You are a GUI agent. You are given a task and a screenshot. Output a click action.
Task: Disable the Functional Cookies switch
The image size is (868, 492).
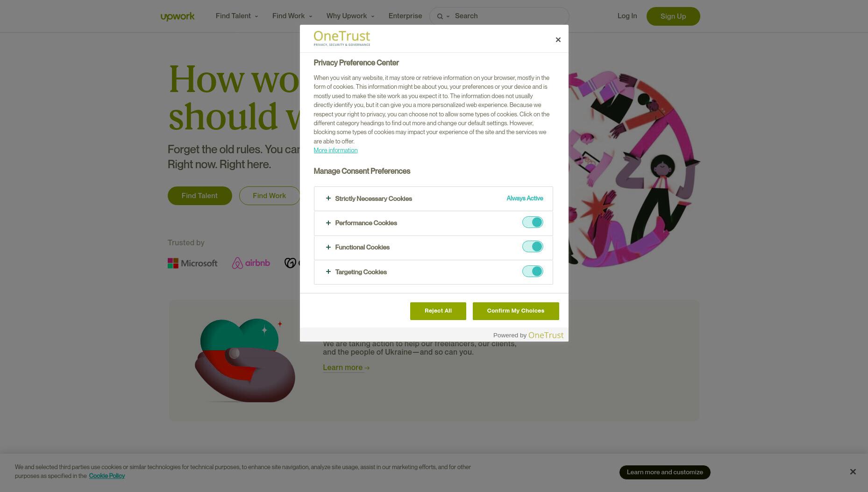pos(533,247)
